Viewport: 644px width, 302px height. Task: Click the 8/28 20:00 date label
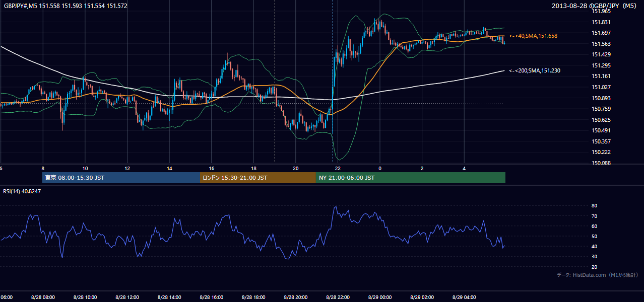296,297
